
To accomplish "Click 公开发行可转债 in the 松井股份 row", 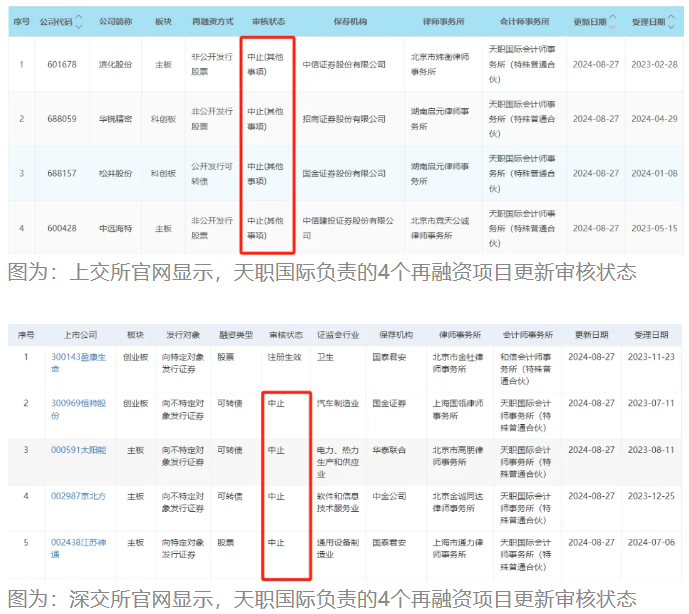I will tap(212, 174).
